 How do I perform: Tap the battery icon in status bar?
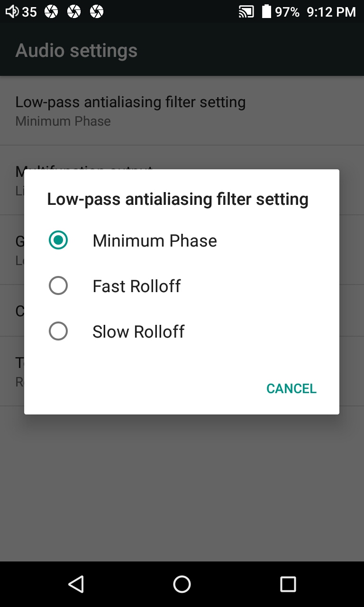click(x=266, y=12)
